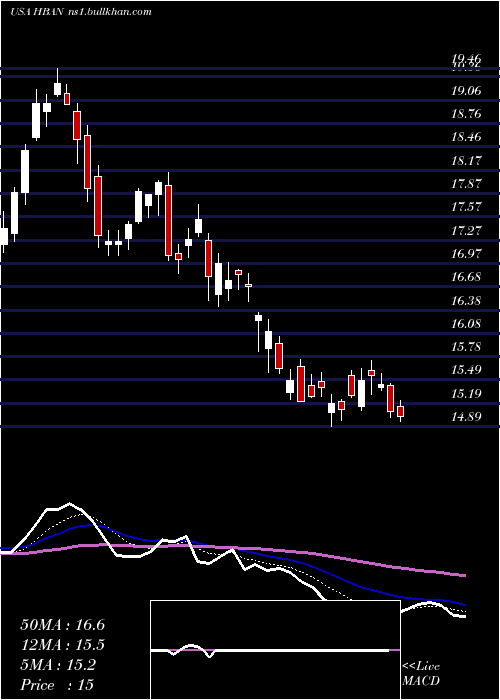Select the 15.19 price axis label
500x700 pixels.
point(466,393)
